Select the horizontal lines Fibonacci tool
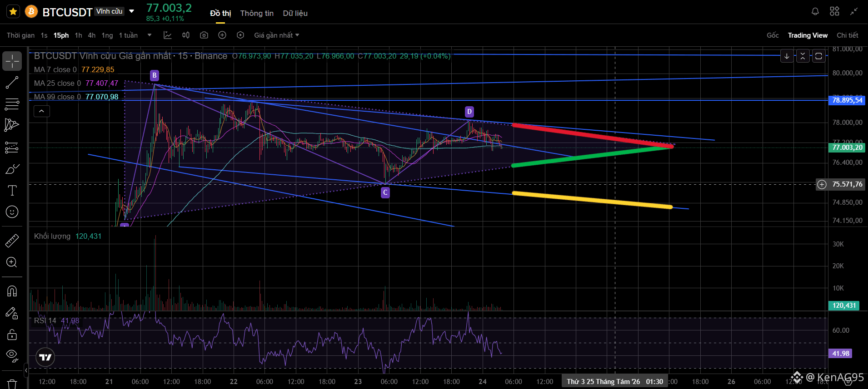Screen dimensions: 868x389 (12, 104)
